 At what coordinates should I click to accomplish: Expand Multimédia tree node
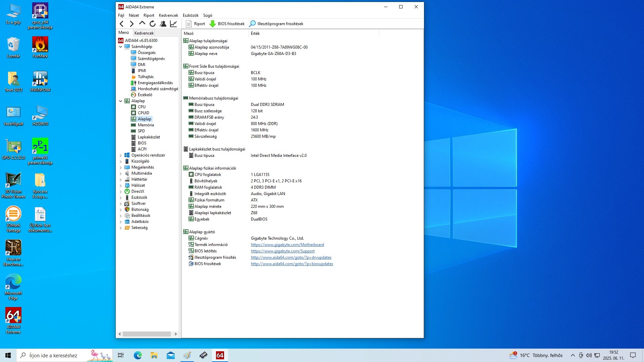(121, 173)
